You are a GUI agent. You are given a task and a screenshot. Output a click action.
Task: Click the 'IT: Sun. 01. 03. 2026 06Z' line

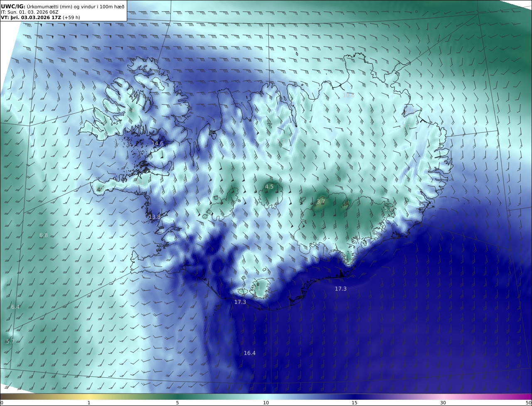coord(30,12)
